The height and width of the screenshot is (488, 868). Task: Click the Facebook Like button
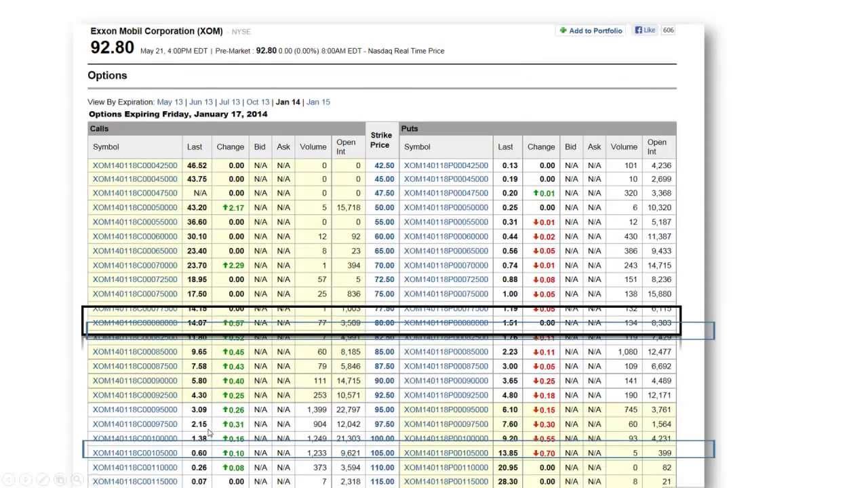coord(646,30)
